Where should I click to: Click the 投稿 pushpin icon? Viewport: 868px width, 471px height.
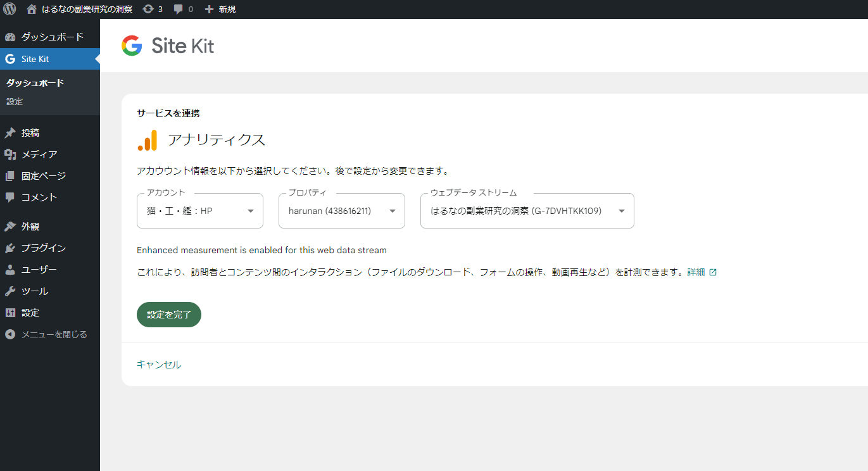tap(10, 133)
